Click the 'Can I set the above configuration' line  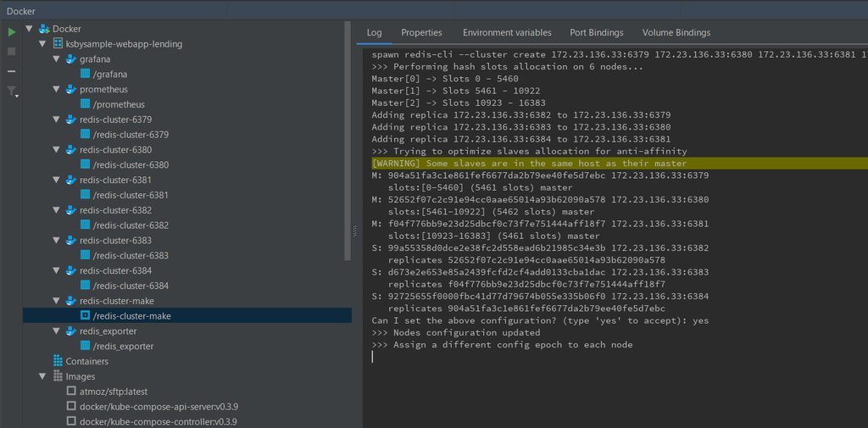[540, 320]
